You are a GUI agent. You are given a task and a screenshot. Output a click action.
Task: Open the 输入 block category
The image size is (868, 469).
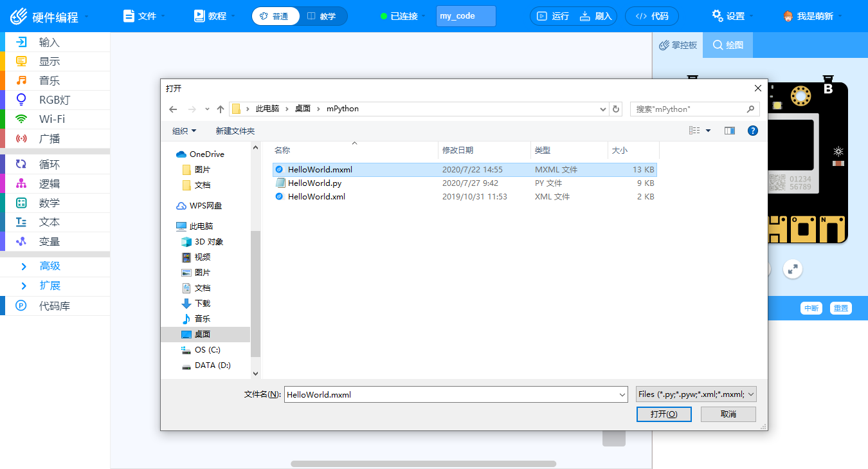55,42
